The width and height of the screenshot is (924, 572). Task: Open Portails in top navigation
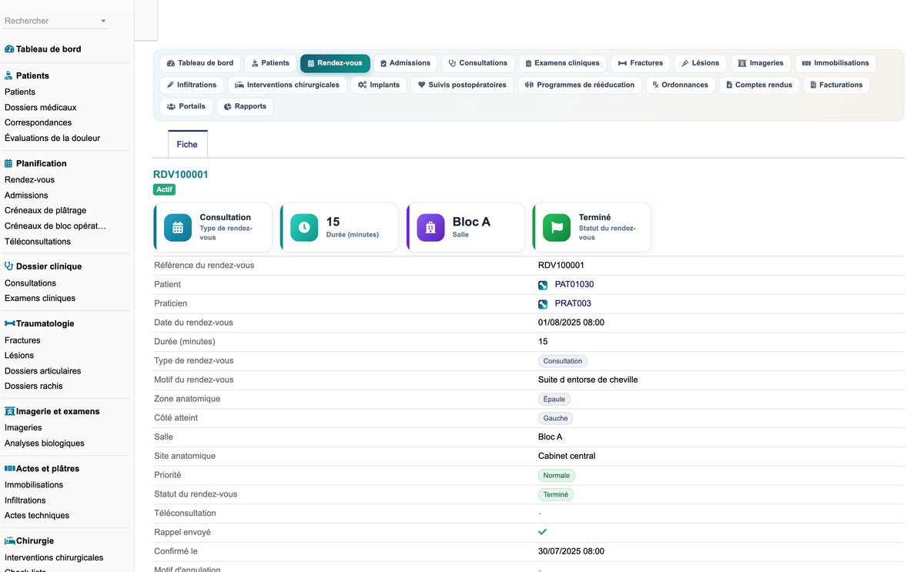tap(186, 106)
